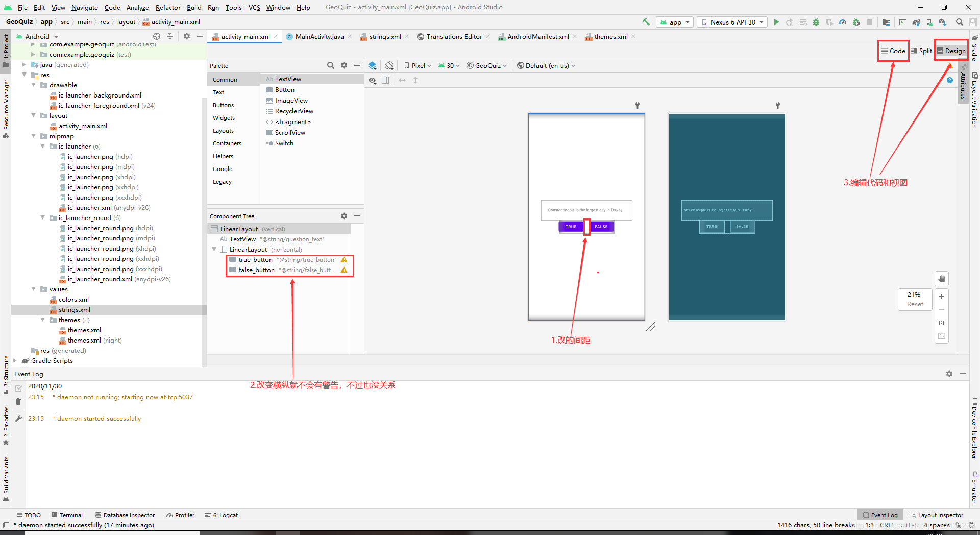The height and width of the screenshot is (535, 980).
Task: Open the GeoQuiz theme dropdown
Action: coord(487,65)
